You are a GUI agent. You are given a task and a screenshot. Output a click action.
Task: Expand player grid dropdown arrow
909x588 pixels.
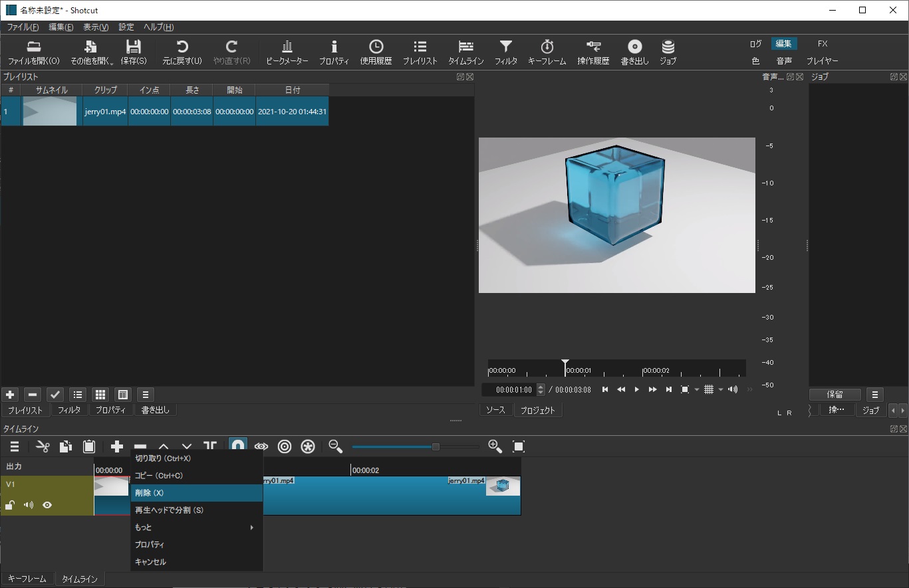click(721, 389)
